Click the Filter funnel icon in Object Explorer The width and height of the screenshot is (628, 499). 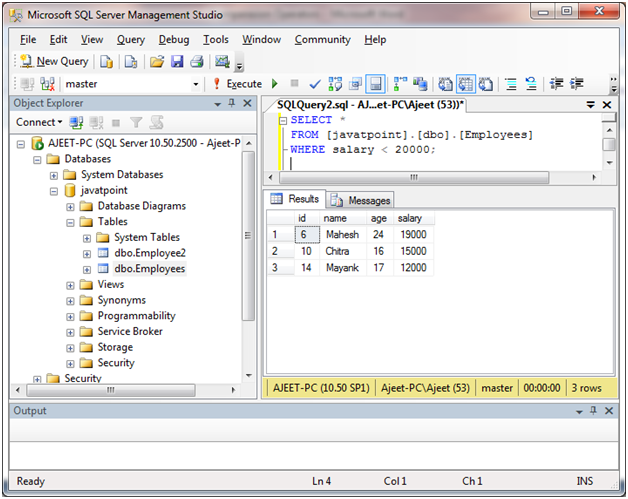pos(136,122)
